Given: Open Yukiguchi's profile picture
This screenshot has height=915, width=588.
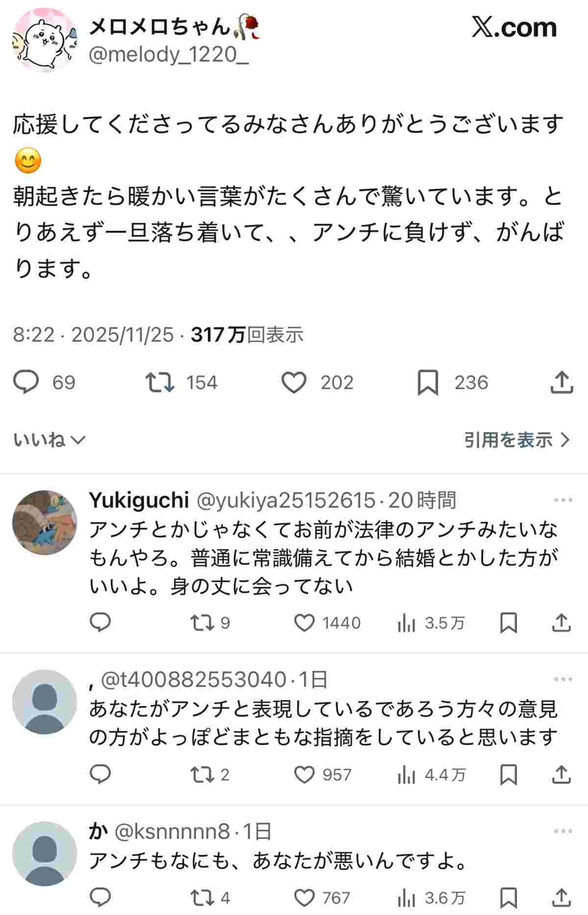Looking at the screenshot, I should 44,523.
